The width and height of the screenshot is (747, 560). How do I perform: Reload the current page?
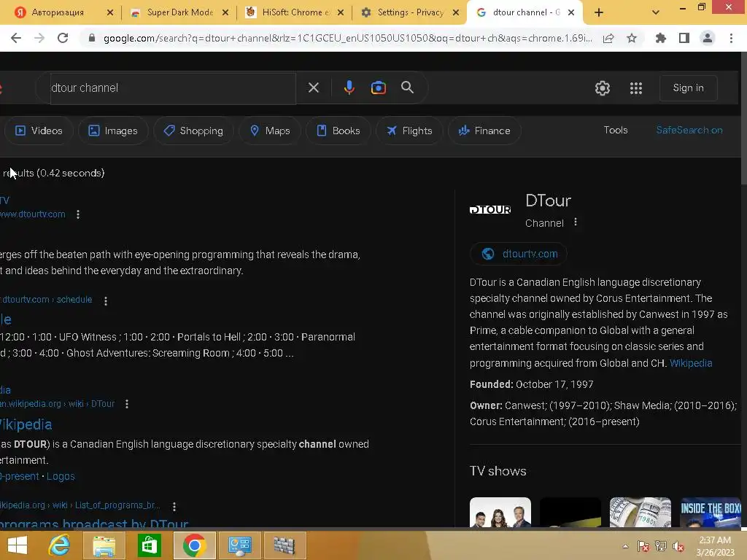tap(63, 38)
